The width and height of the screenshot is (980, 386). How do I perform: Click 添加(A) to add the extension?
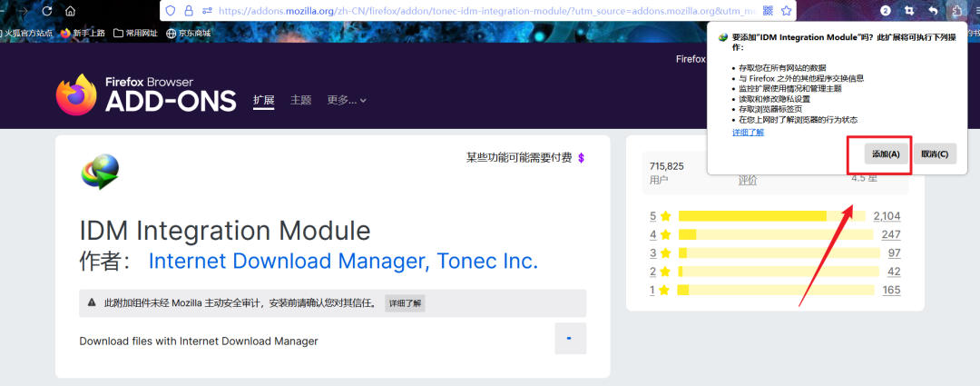pyautogui.click(x=886, y=153)
